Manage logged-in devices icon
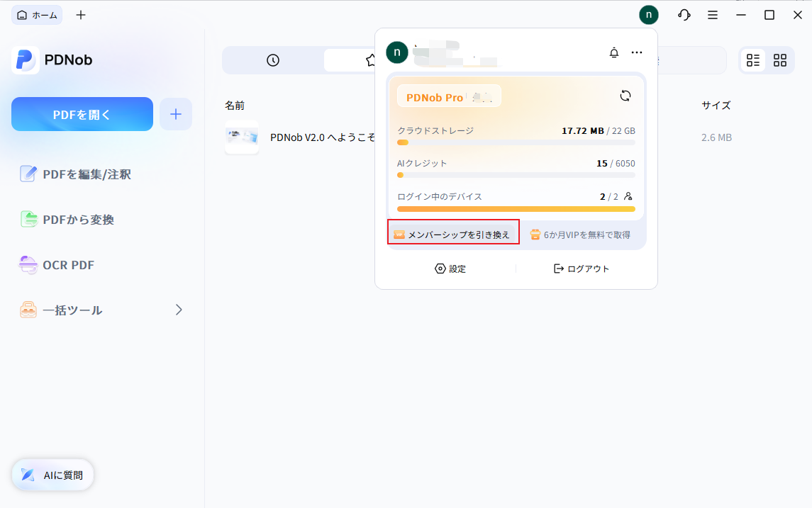The width and height of the screenshot is (812, 508). tap(628, 196)
